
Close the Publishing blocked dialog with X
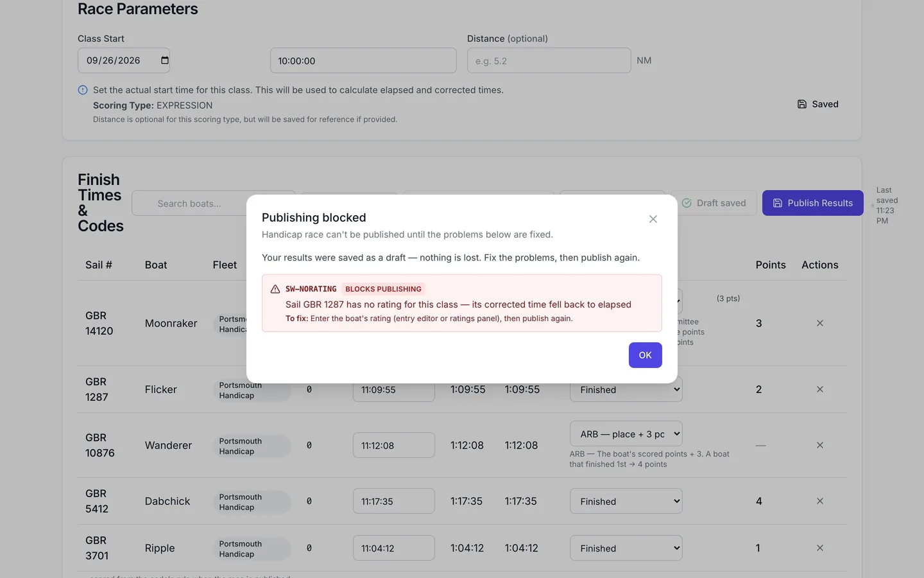tap(653, 219)
